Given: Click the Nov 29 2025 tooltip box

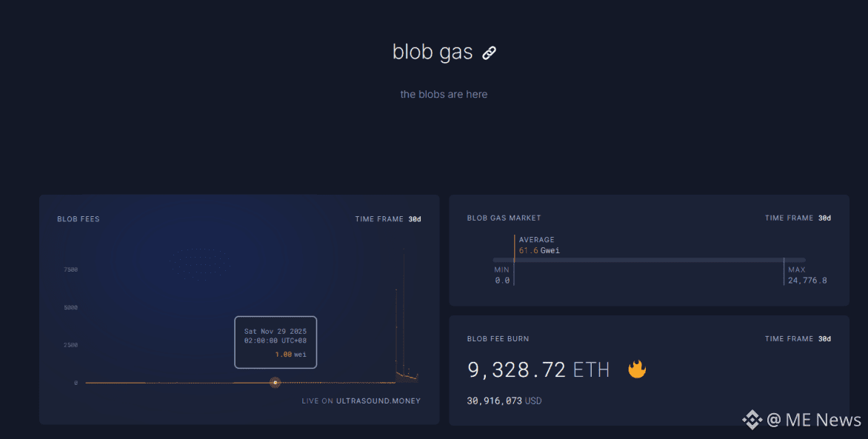Looking at the screenshot, I should pos(276,342).
